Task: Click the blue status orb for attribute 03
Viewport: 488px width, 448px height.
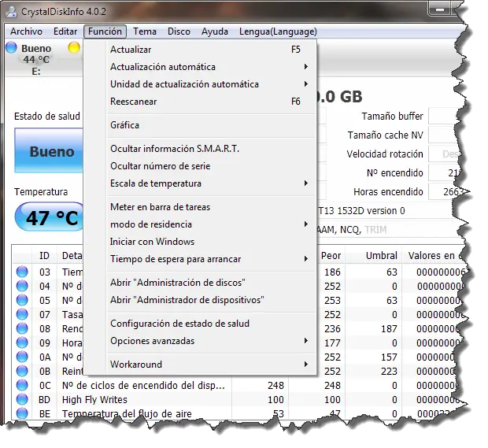Action: point(22,272)
